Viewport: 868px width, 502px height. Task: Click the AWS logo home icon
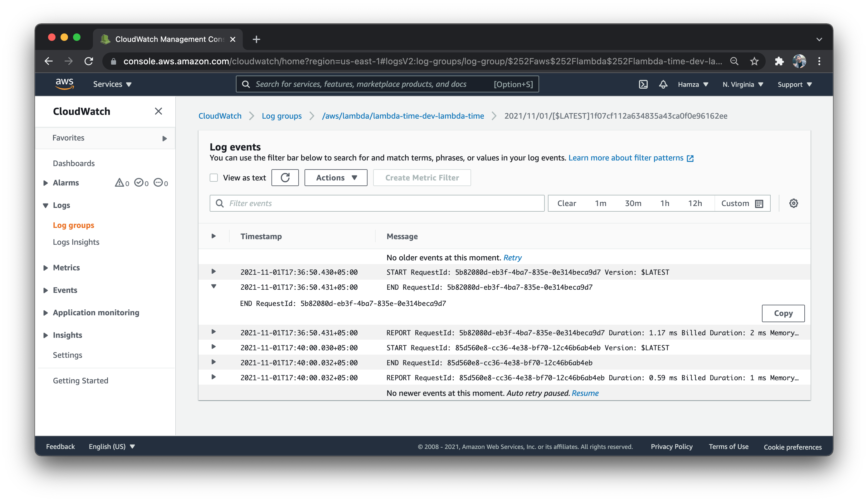64,84
